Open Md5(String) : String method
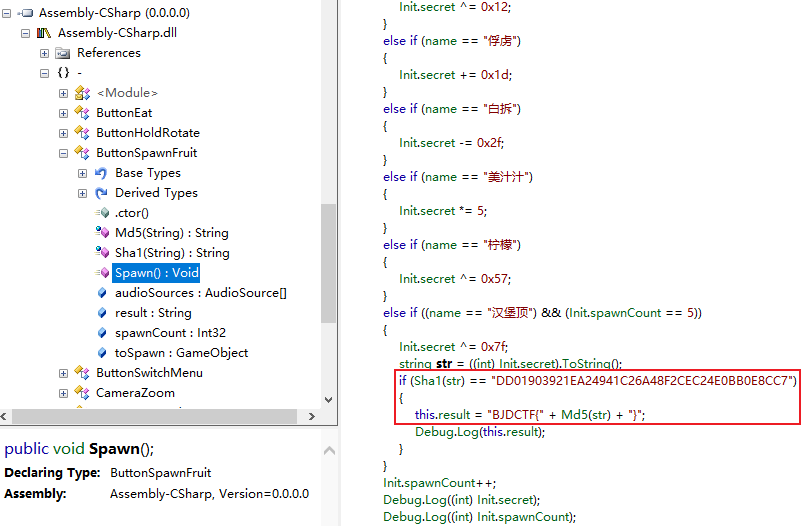Viewport: 806px width, 526px height. pyautogui.click(x=172, y=233)
